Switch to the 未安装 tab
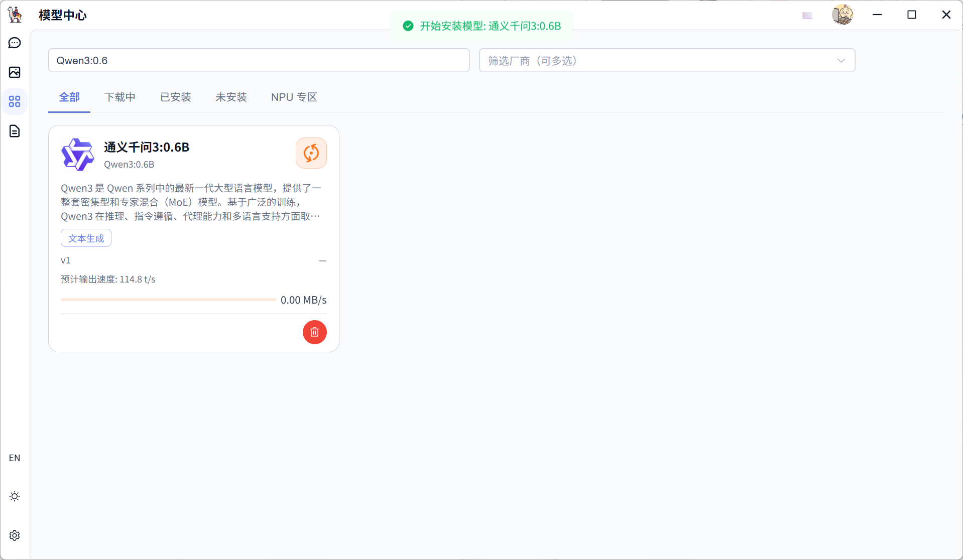The width and height of the screenshot is (963, 560). tap(231, 97)
